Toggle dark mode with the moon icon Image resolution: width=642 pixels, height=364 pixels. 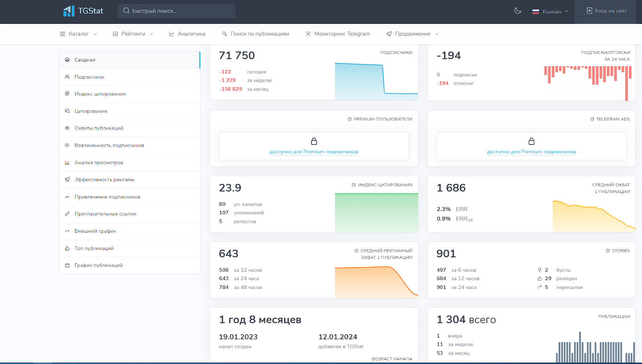click(518, 11)
